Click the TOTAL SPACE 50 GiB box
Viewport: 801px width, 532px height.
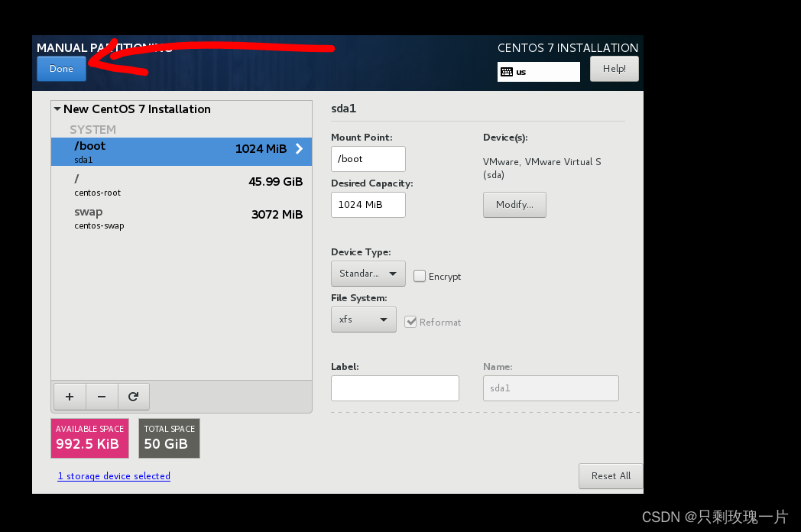[x=169, y=438]
